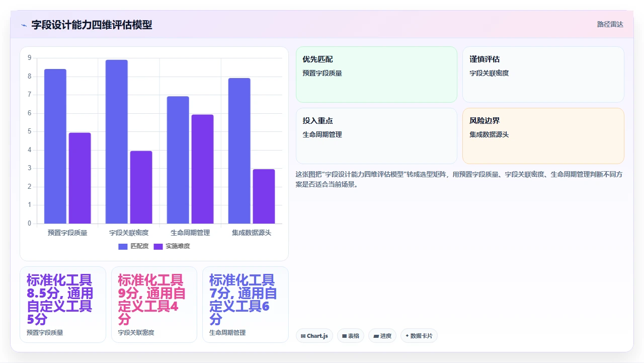Click the y-axis value 0

click(x=29, y=224)
